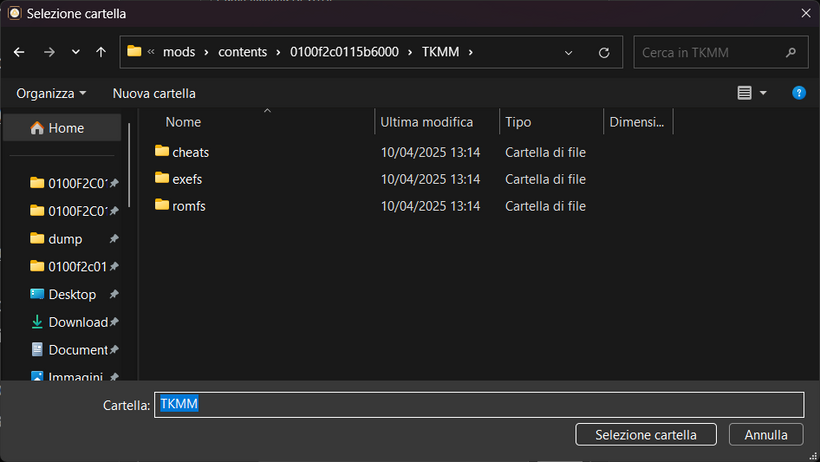Screen dimensions: 820x462
Task: Open Desktop in sidebar
Action: click(72, 295)
